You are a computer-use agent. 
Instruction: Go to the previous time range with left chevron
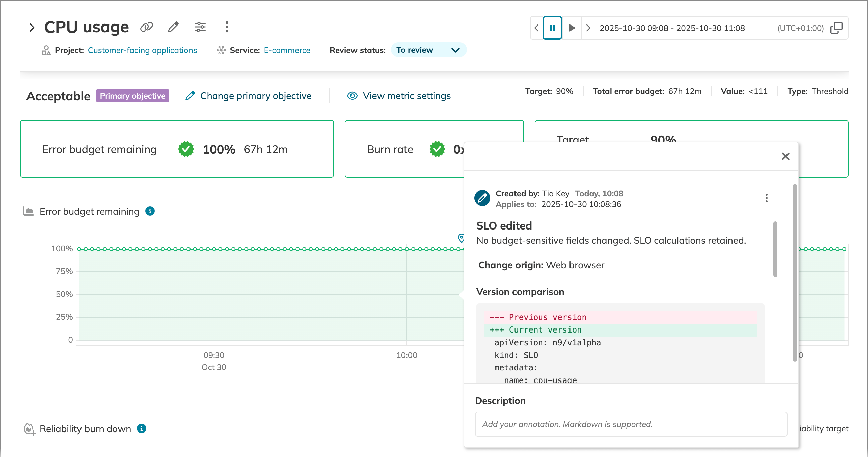click(536, 28)
